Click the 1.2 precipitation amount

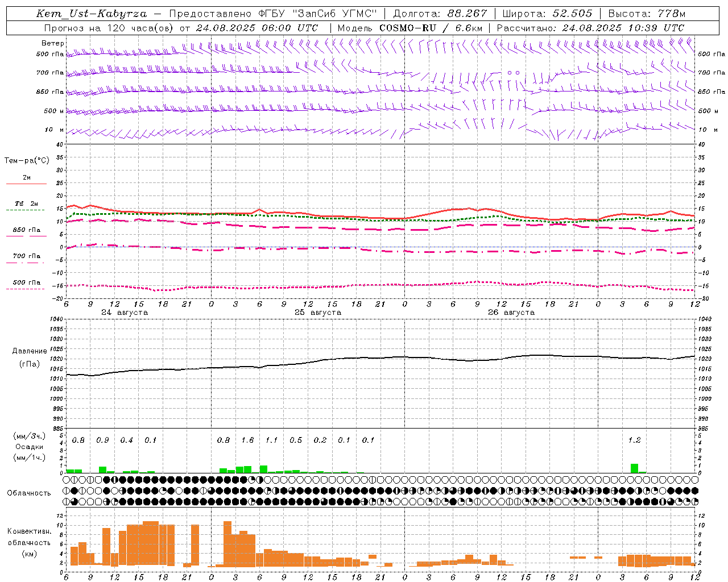(x=634, y=440)
